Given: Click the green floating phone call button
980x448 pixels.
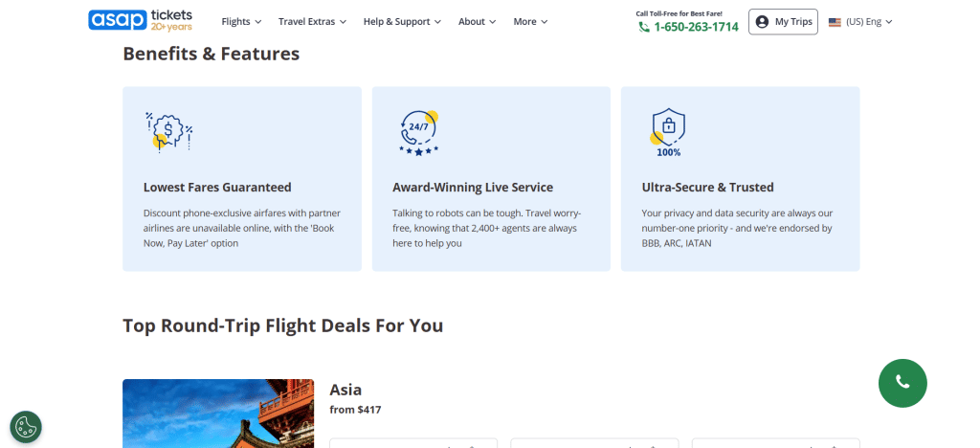Looking at the screenshot, I should click(x=902, y=382).
